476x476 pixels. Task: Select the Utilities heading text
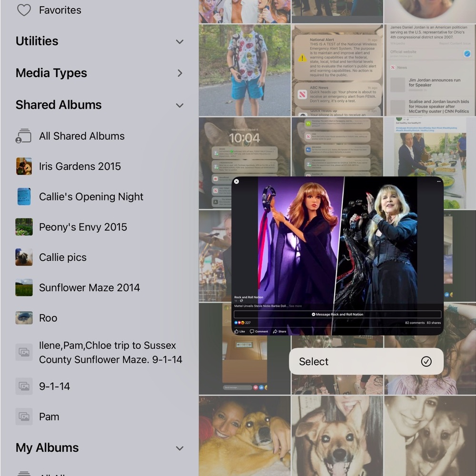(37, 41)
